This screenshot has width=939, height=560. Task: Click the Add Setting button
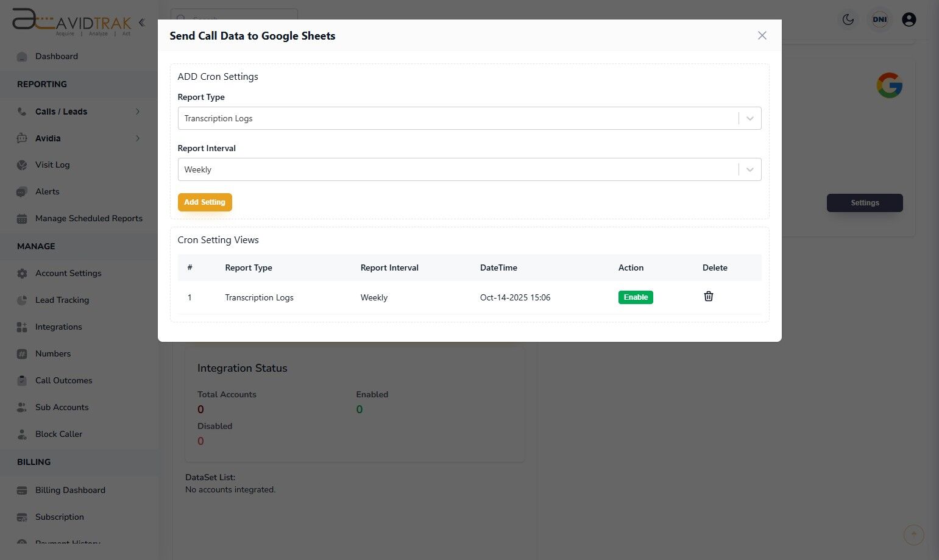tap(205, 202)
